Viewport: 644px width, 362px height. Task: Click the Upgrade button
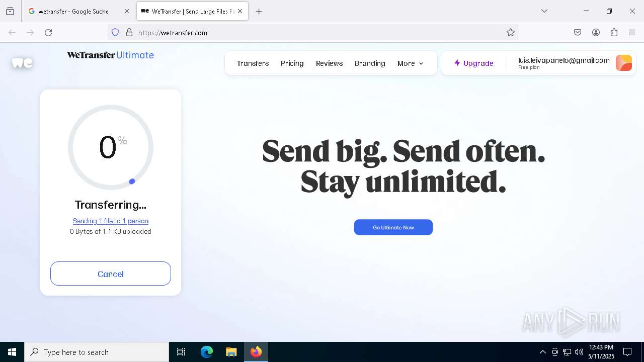[x=473, y=63]
